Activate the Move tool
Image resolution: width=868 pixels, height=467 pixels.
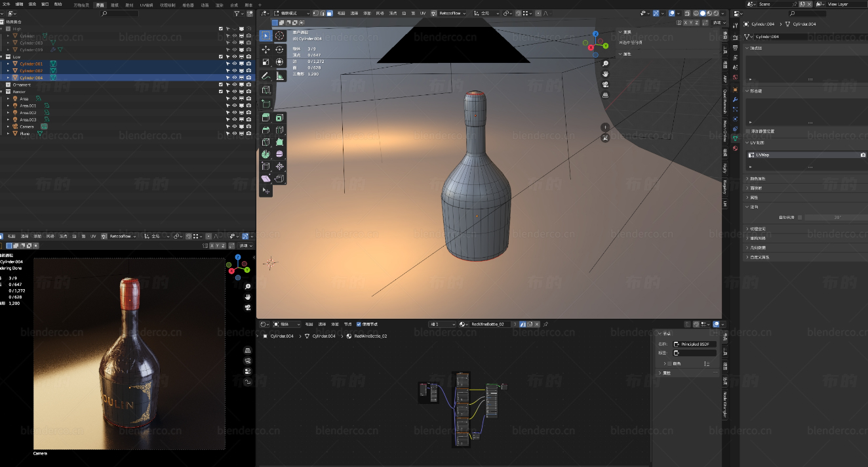click(266, 49)
